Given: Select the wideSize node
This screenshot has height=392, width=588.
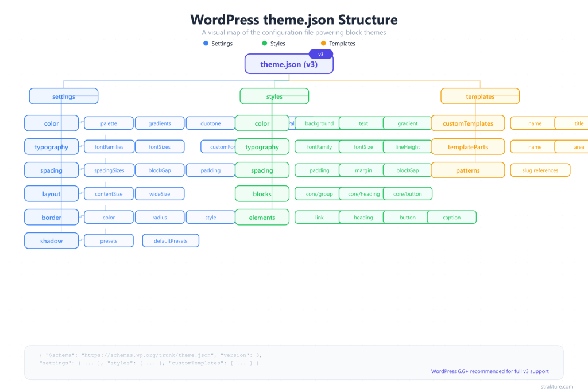Looking at the screenshot, I should tap(160, 194).
